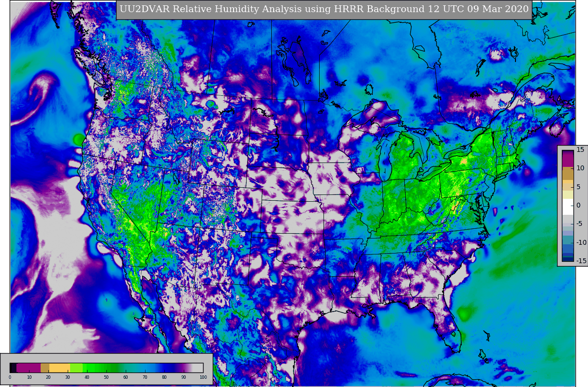588x387 pixels.
Task: Click the '10' label on right colorbar
Action: (580, 168)
